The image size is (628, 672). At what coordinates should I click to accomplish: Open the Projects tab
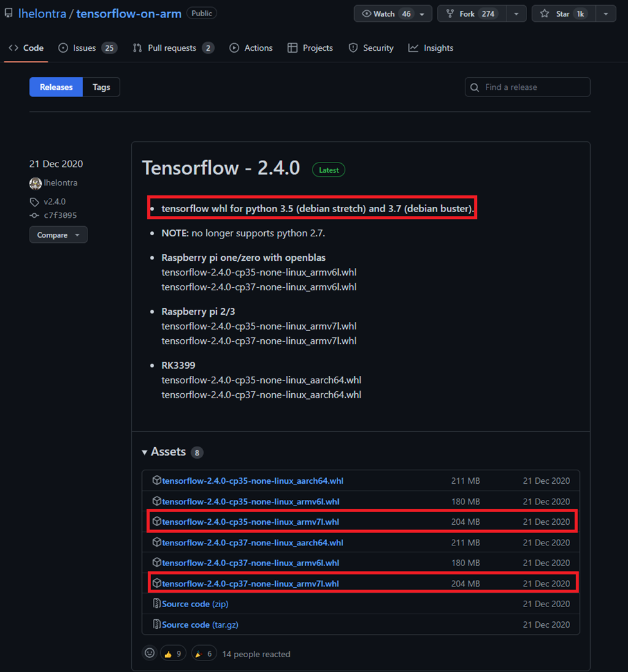click(310, 48)
